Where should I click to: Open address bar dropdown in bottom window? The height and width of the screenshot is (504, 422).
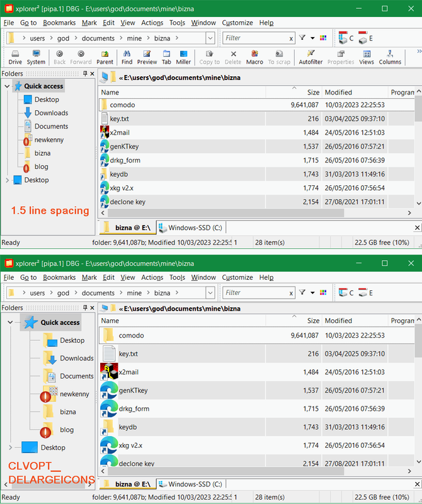click(x=210, y=293)
